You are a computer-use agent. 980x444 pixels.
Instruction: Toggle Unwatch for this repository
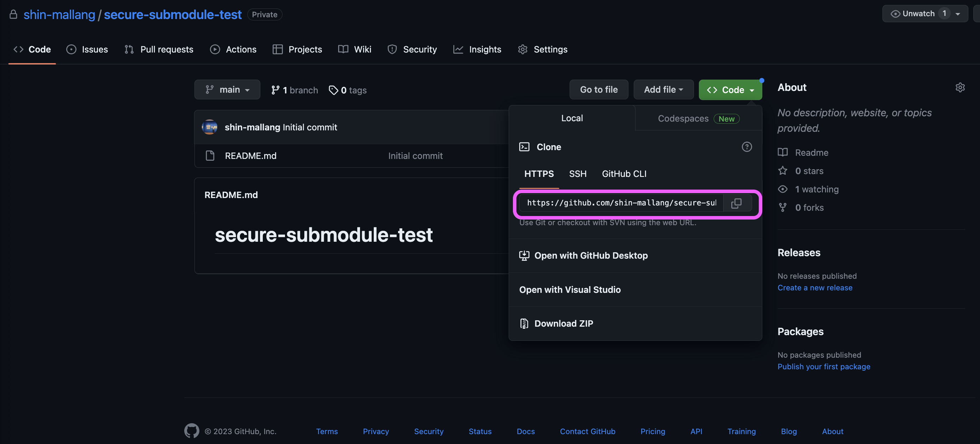point(918,14)
